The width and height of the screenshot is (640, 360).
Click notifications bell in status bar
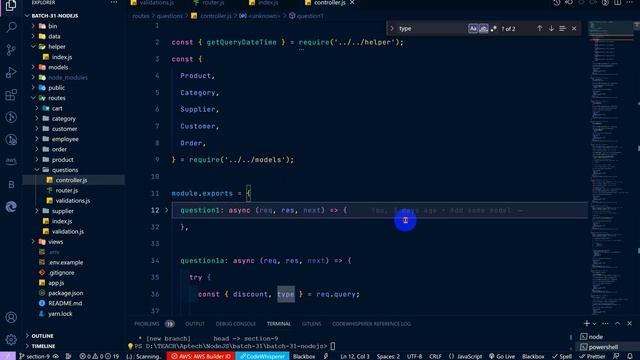click(x=630, y=356)
